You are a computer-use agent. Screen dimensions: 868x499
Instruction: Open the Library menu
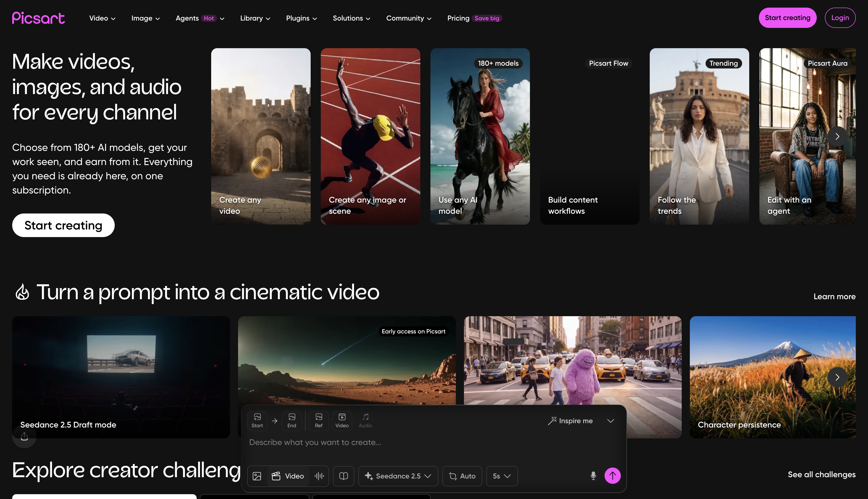click(255, 18)
